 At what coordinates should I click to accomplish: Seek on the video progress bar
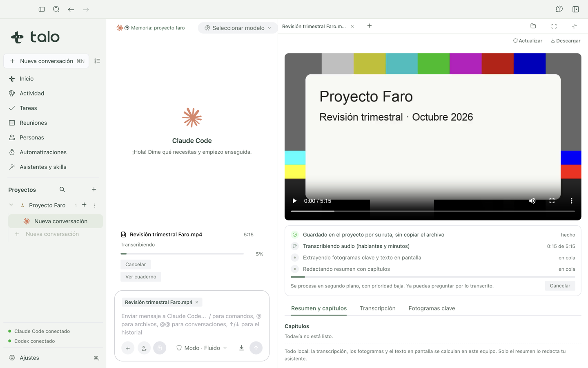click(433, 211)
